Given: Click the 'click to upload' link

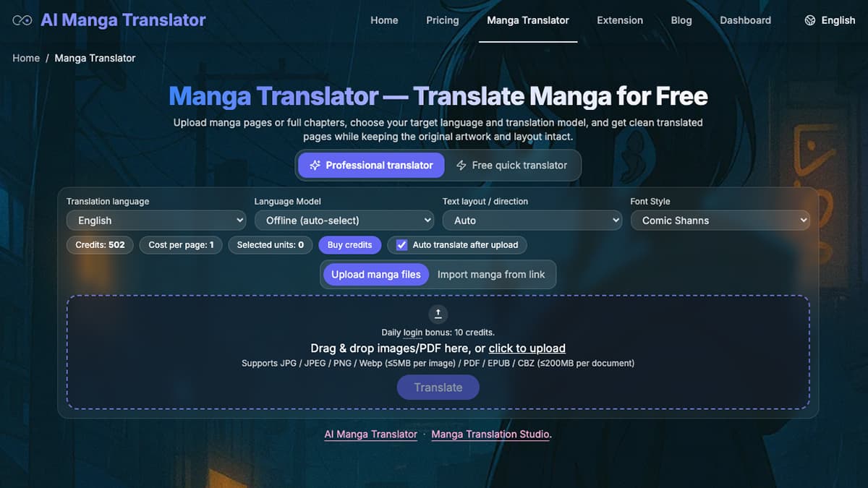Looking at the screenshot, I should click(x=527, y=348).
